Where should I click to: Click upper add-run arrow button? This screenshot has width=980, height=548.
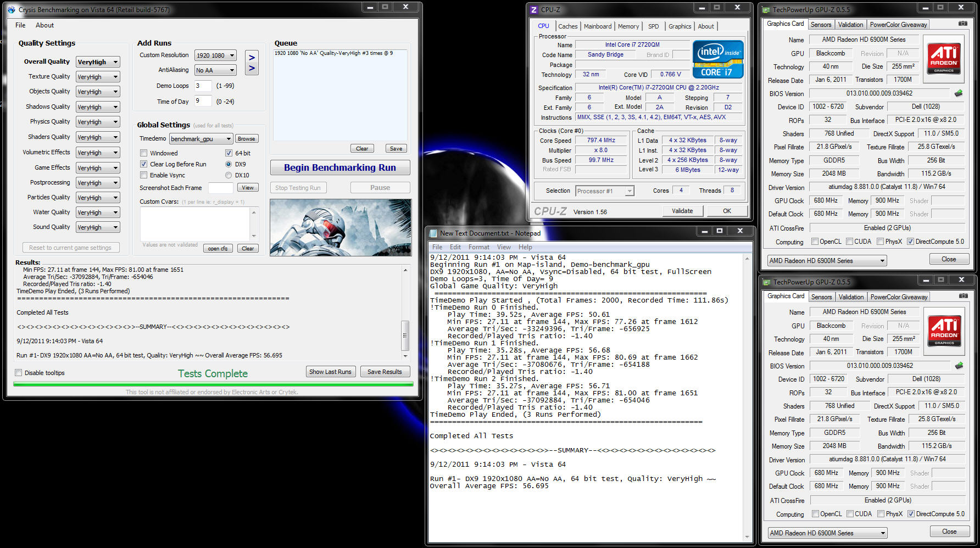pyautogui.click(x=252, y=57)
